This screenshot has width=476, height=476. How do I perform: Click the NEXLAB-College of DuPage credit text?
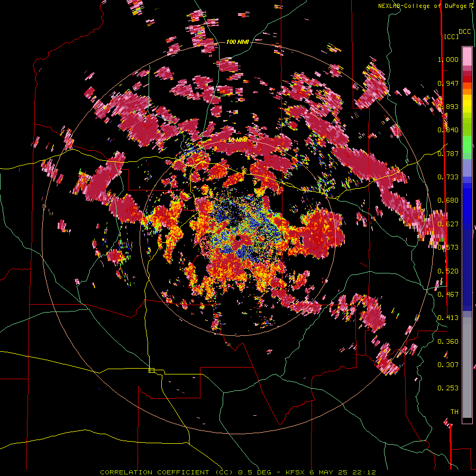pos(424,6)
